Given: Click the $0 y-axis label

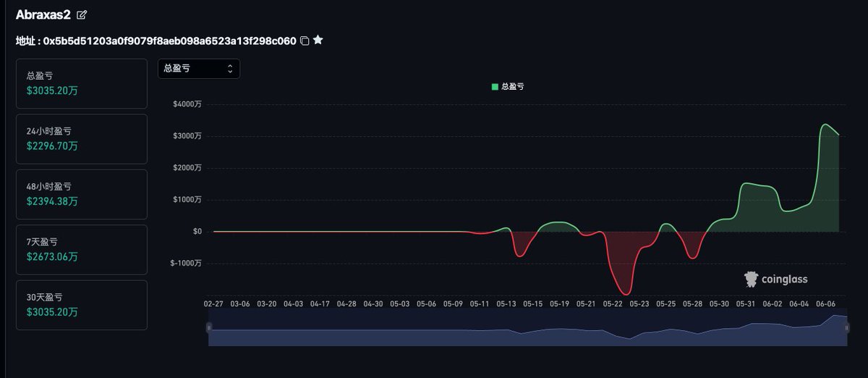Looking at the screenshot, I should point(197,232).
